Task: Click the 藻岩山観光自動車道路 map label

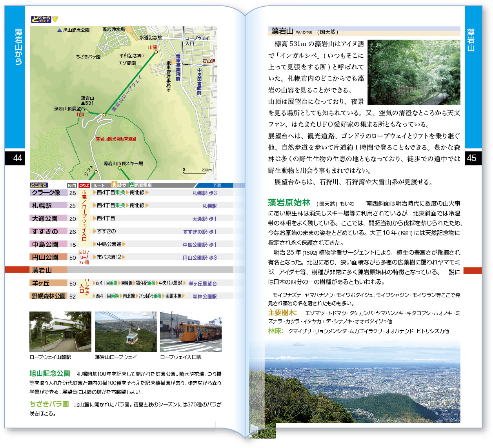Action: [116, 139]
